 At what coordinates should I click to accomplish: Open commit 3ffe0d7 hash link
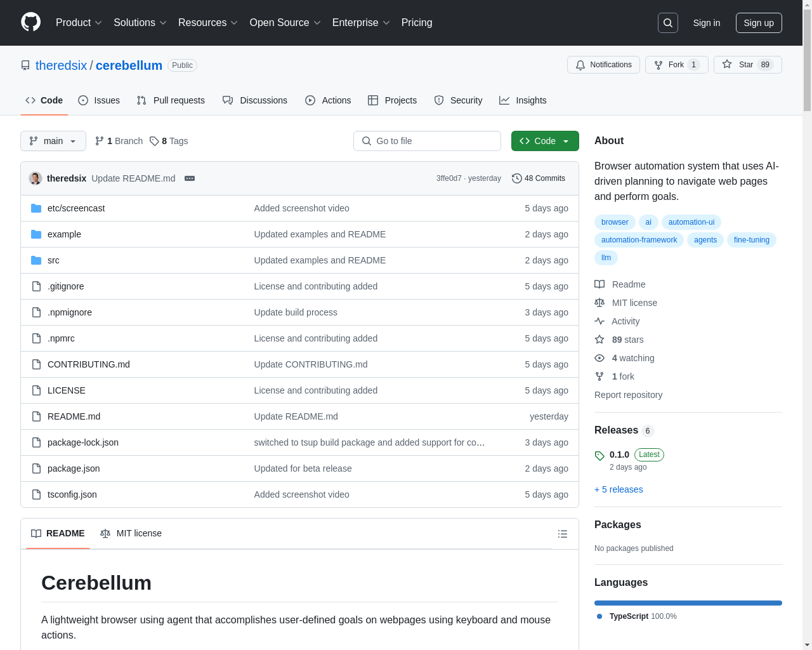tap(449, 178)
